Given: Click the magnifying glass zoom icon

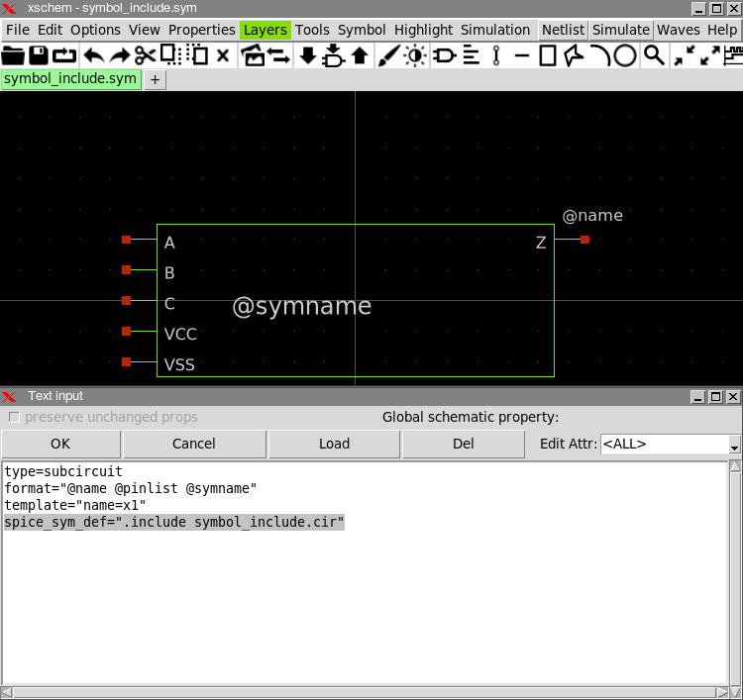Looking at the screenshot, I should point(654,55).
